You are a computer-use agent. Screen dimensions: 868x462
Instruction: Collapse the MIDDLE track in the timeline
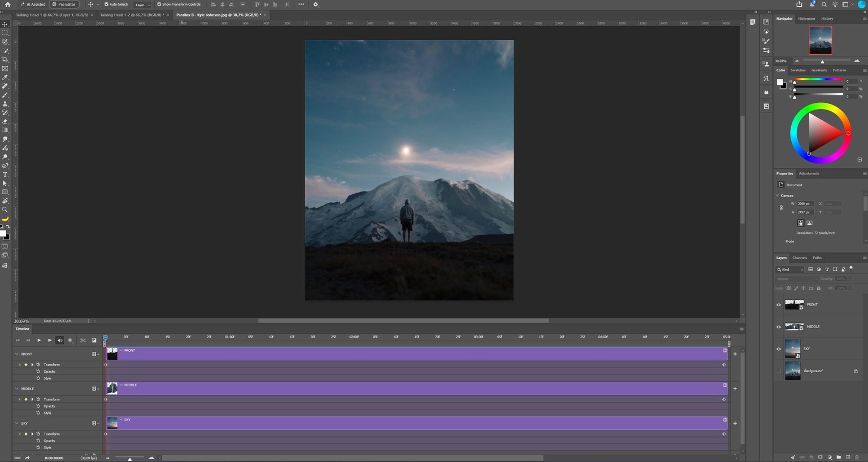16,389
